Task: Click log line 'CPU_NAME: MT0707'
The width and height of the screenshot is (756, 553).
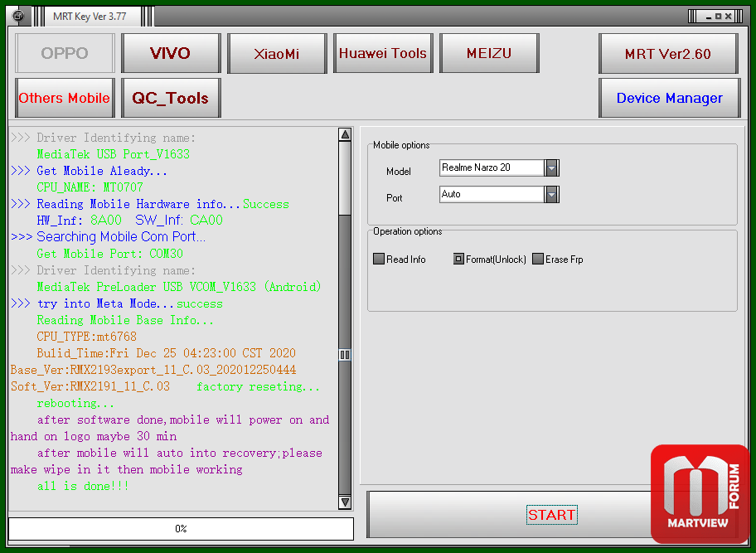Action: [x=90, y=187]
